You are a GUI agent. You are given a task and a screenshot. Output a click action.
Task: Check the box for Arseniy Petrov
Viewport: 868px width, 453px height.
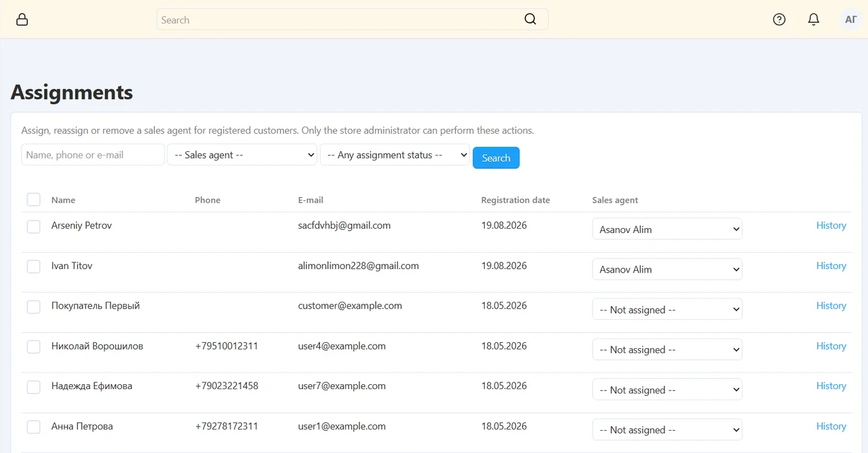point(33,227)
